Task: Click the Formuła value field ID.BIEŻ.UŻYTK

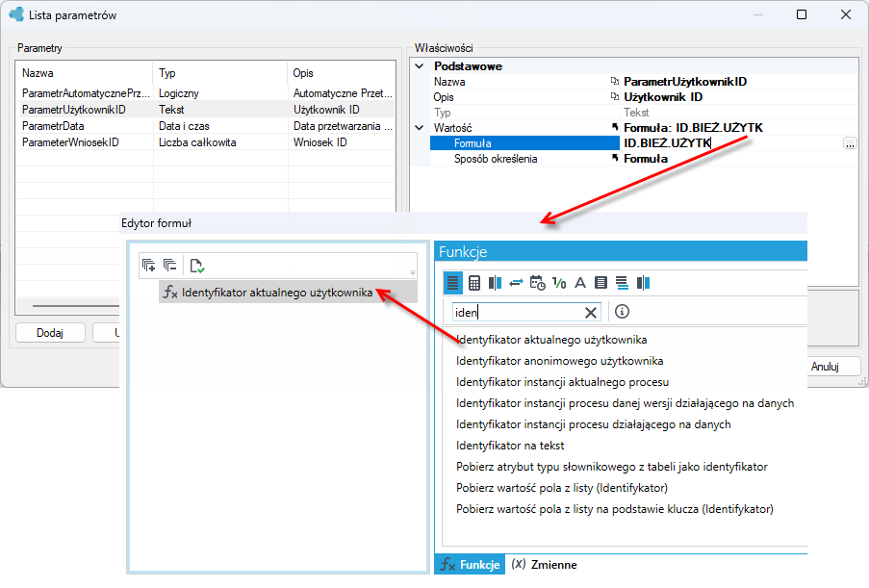Action: click(x=729, y=143)
